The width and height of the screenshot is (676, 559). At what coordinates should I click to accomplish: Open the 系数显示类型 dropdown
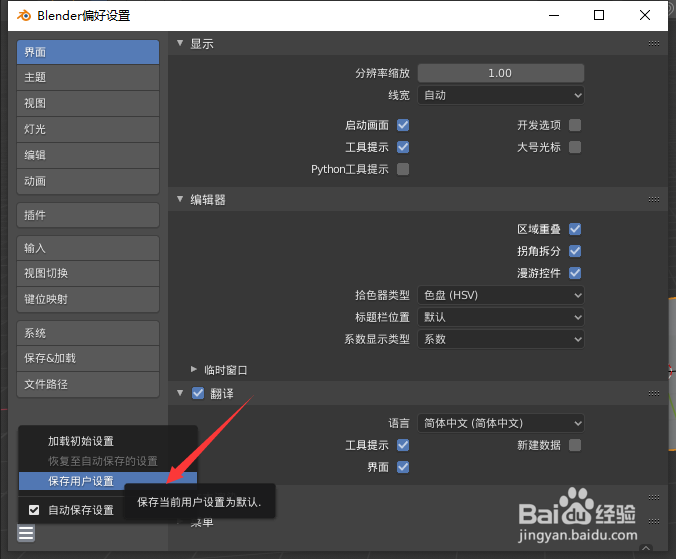point(501,339)
